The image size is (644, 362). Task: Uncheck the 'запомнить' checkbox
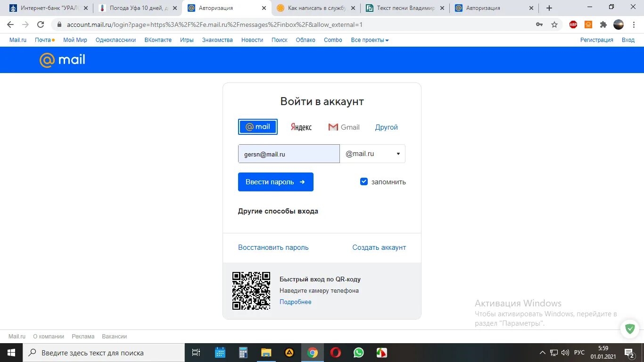[x=364, y=181]
